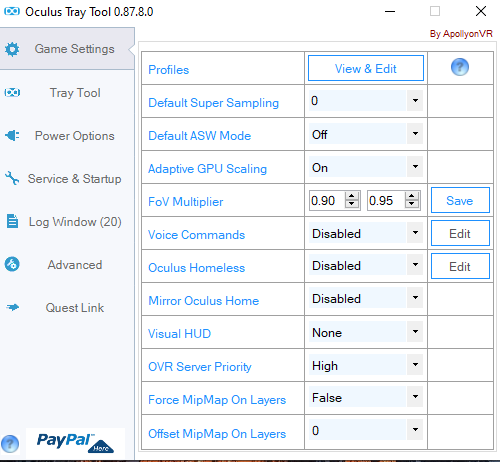Increase the 0.95 FoV value with up arrow
Image resolution: width=500 pixels, height=462 pixels.
(412, 196)
